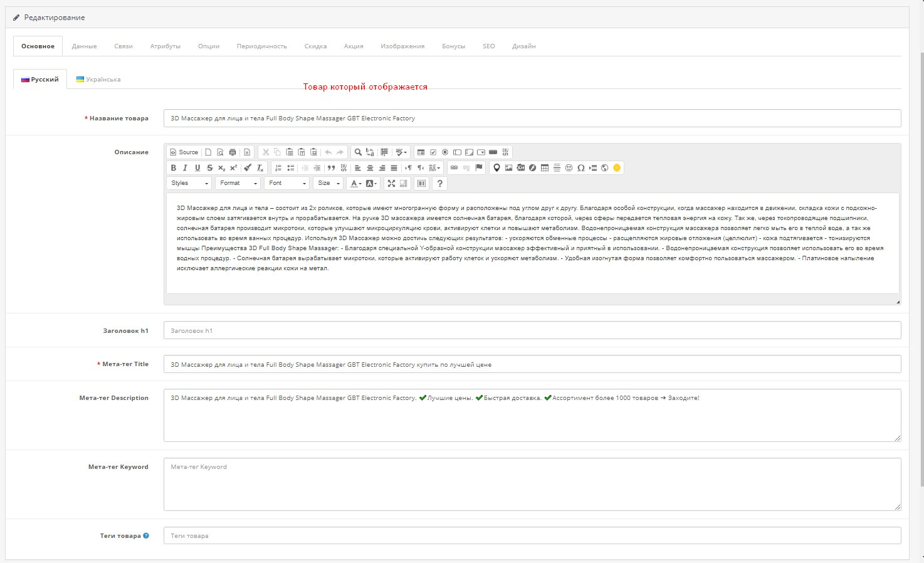The image size is (924, 563).
Task: Click Paste as plain text icon
Action: (x=302, y=152)
